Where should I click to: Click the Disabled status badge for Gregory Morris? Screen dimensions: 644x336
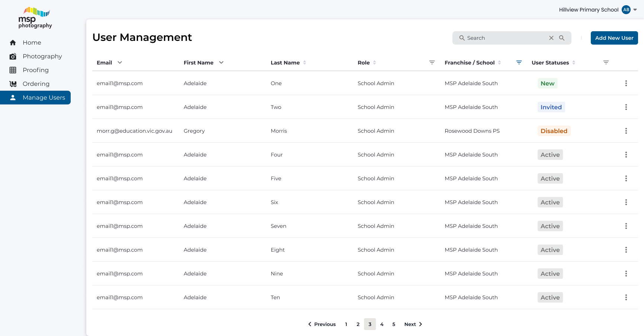pos(554,131)
